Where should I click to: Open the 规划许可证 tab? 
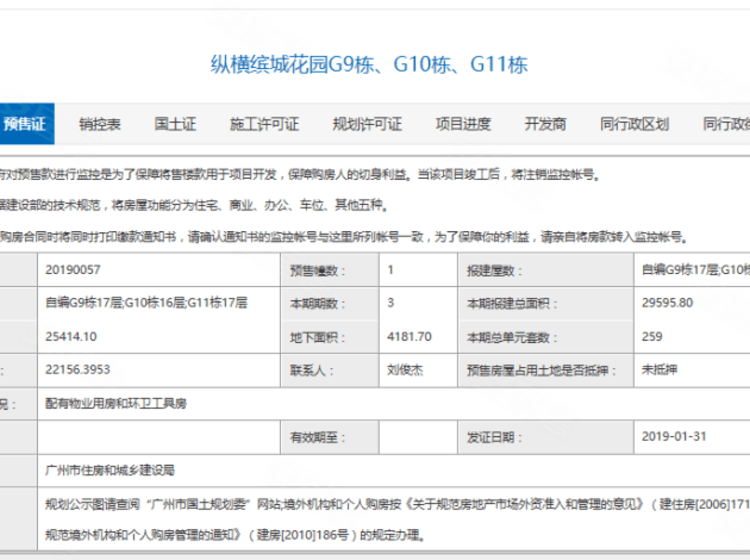[x=367, y=124]
